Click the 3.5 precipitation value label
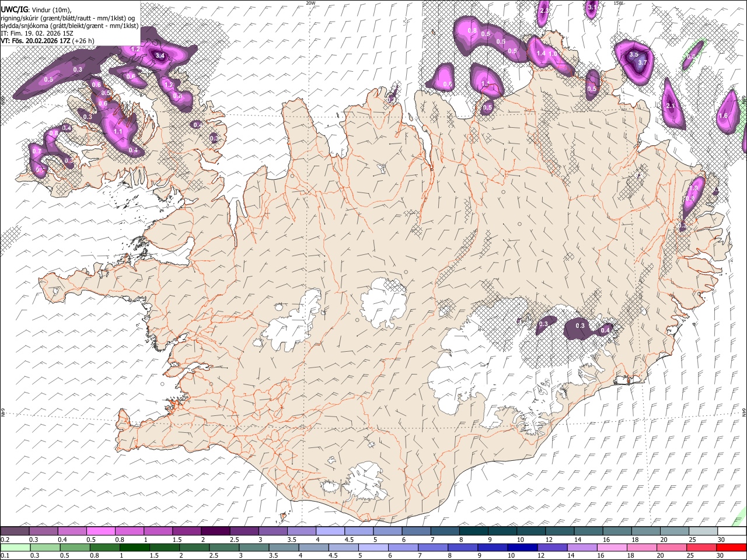Screen dimensions: 747x560 [634, 54]
